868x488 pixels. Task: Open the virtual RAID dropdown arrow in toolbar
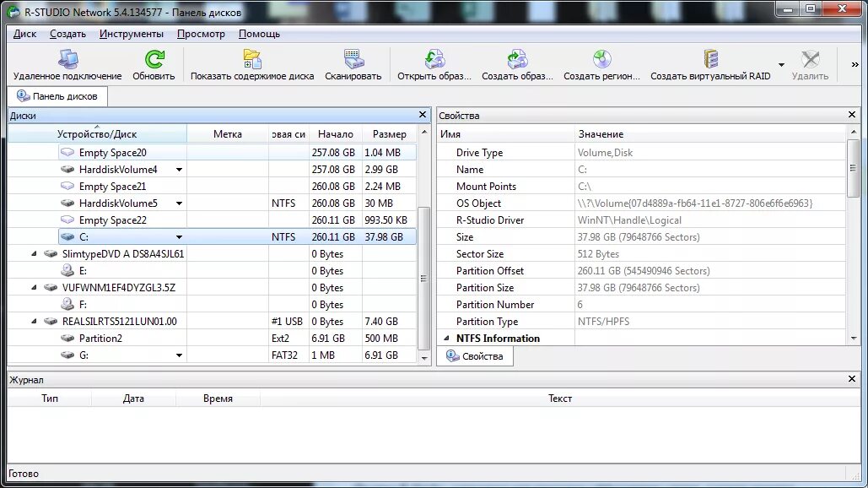(x=781, y=65)
